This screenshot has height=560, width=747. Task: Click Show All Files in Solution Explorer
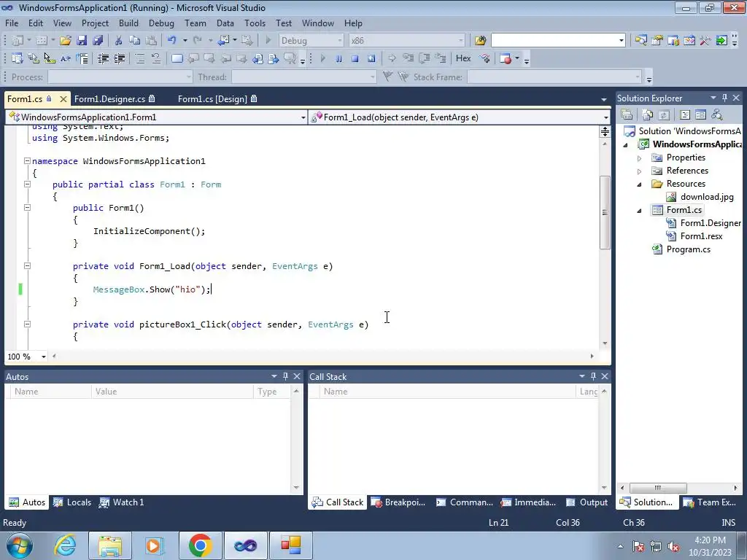tap(648, 114)
